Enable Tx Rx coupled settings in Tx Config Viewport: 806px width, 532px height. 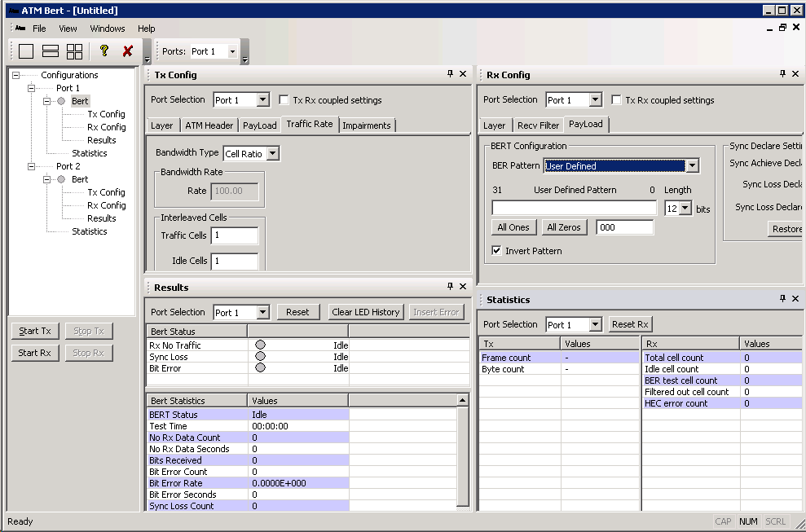pyautogui.click(x=284, y=99)
